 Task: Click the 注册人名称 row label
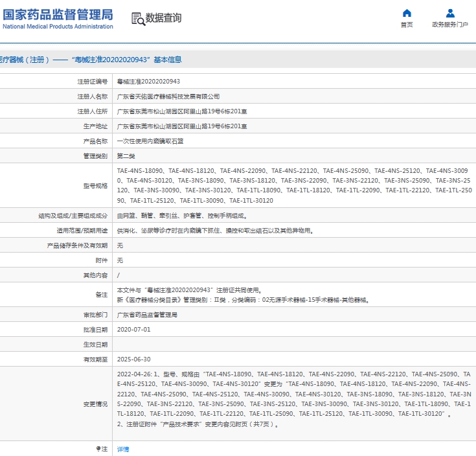pyautogui.click(x=92, y=97)
